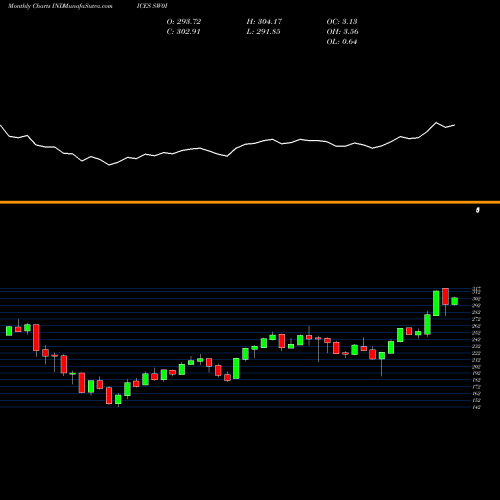Click the 302 price axis label
This screenshot has width=500, height=500.
pos(476,299)
